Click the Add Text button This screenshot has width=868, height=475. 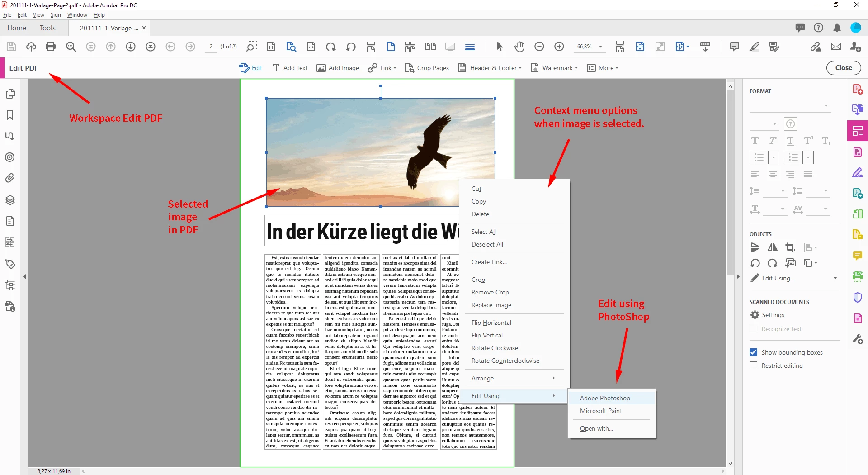click(x=290, y=68)
